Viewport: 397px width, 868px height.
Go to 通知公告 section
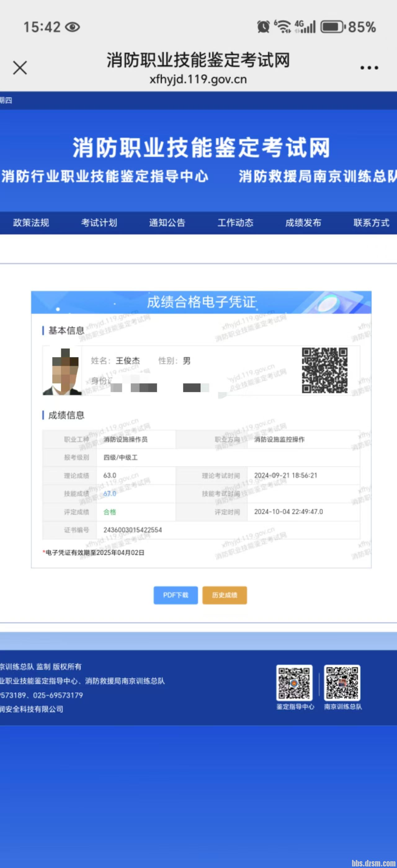(167, 223)
